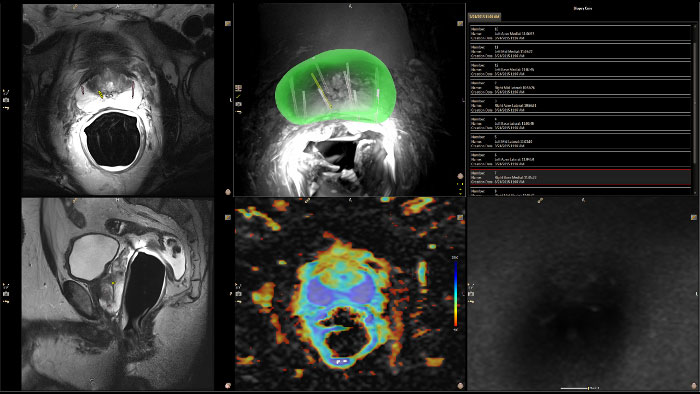Click the icon above the camera beside the sagittal view
This screenshot has width=700, height=394.
[6, 286]
